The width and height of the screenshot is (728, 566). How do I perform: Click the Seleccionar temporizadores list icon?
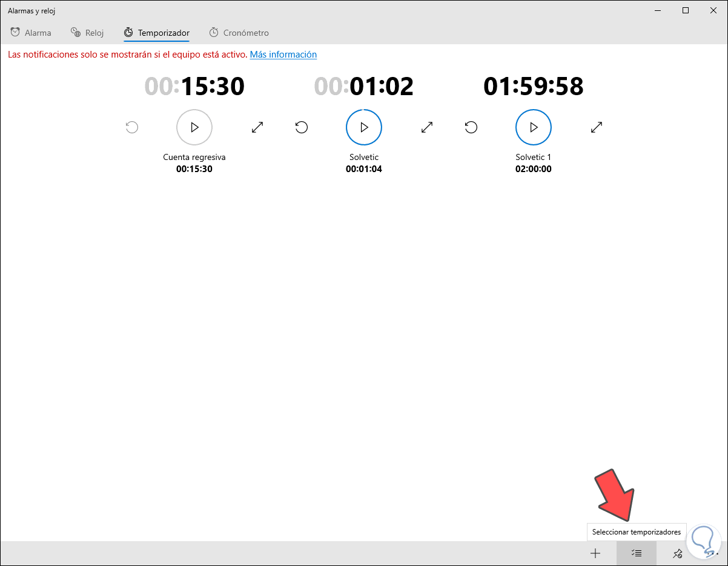(637, 553)
